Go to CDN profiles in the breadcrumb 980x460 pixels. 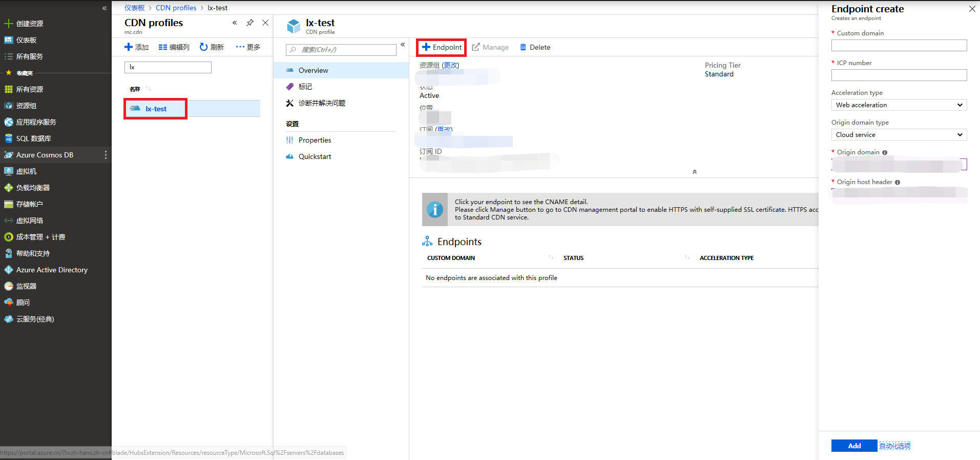click(176, 8)
